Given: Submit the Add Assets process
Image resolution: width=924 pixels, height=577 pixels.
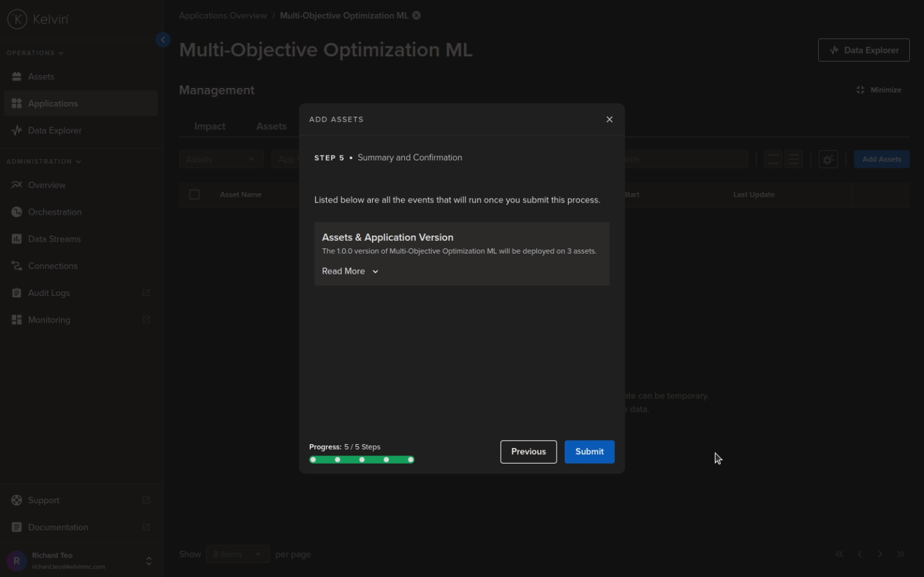Looking at the screenshot, I should point(589,452).
